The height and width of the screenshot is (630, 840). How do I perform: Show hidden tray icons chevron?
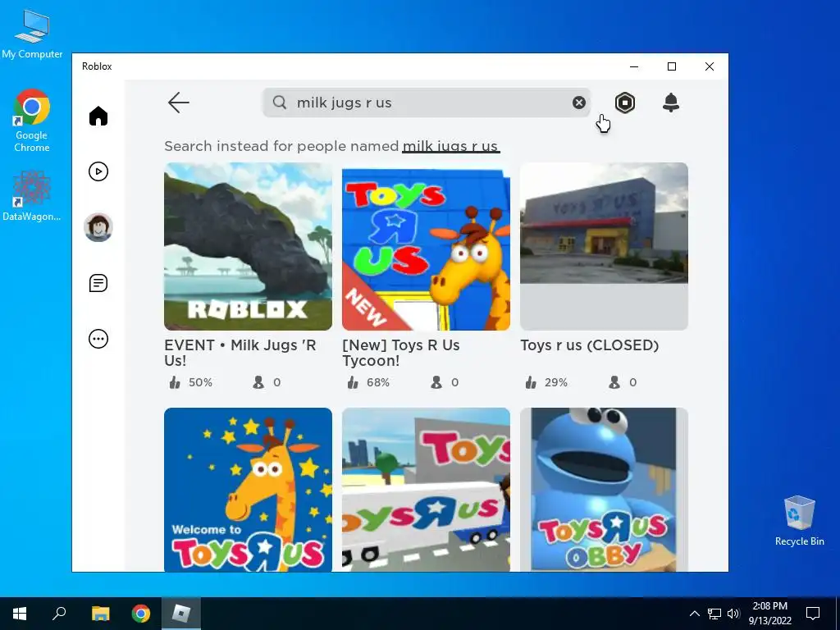pos(694,614)
